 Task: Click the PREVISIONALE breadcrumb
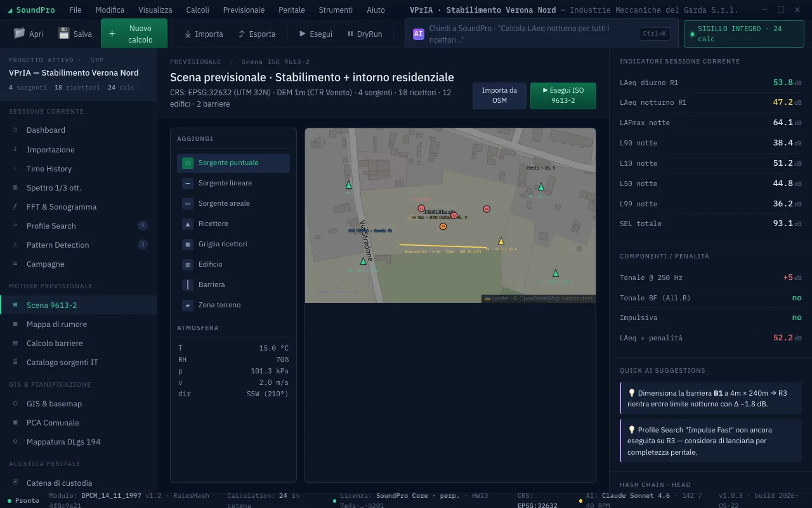coord(195,62)
